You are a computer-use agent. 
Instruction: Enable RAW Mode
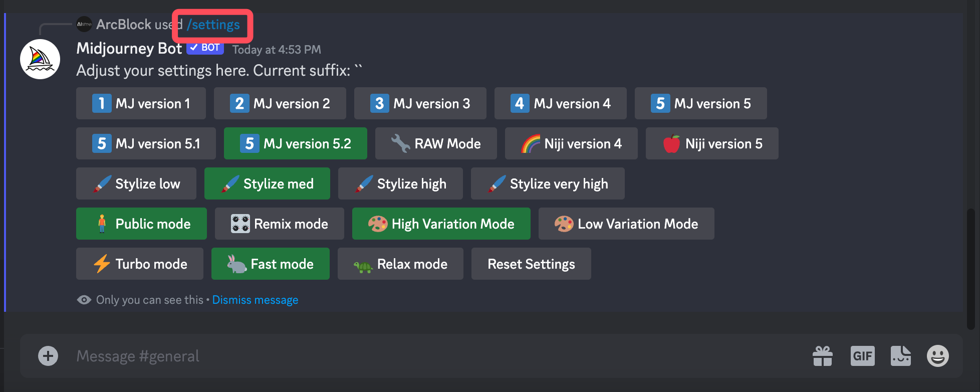(435, 143)
